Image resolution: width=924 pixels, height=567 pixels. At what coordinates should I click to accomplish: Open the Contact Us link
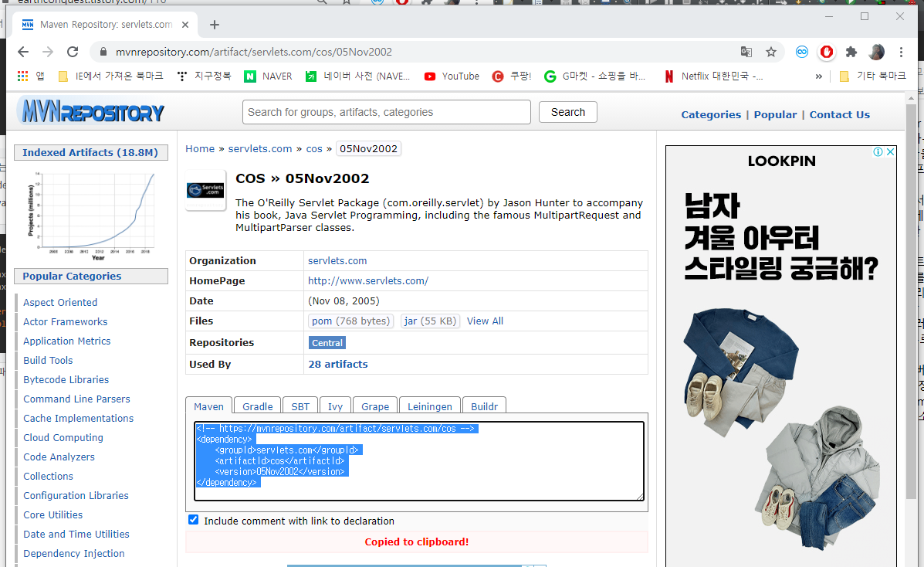coord(839,114)
